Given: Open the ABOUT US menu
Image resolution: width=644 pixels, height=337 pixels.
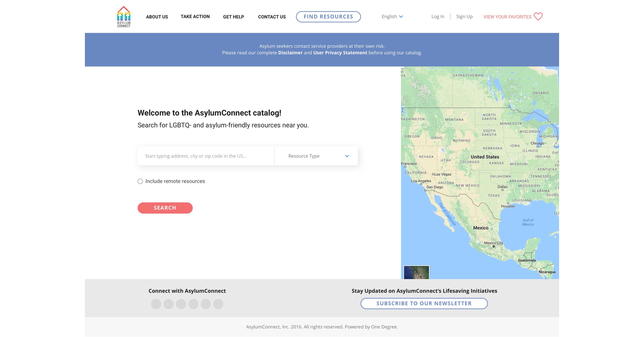Looking at the screenshot, I should pos(157,17).
